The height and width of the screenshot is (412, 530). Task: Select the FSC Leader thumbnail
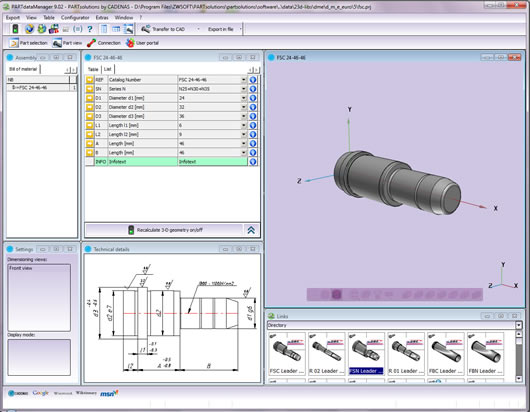[287, 354]
